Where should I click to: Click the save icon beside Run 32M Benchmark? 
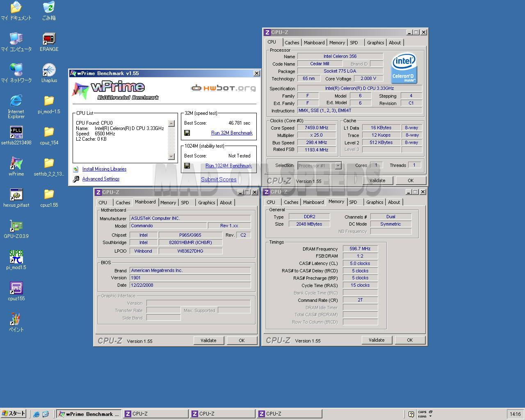pos(187,133)
